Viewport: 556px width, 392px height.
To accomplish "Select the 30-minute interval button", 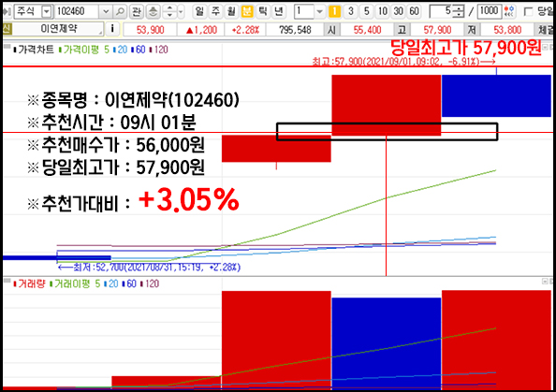I will (x=398, y=12).
